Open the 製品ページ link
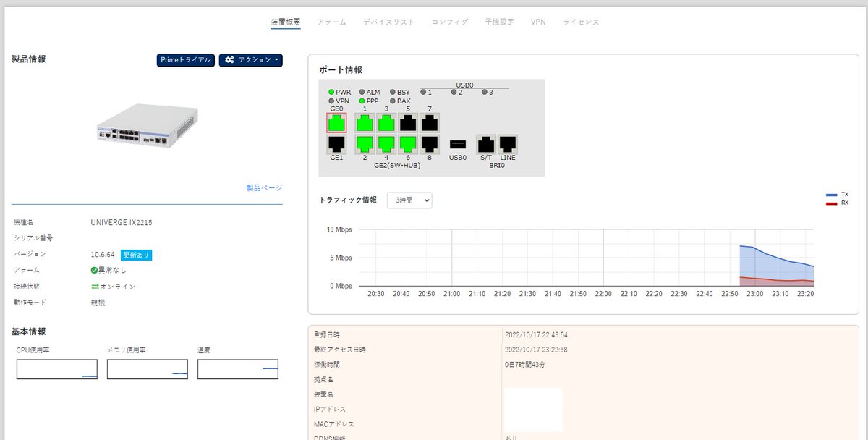The height and width of the screenshot is (440, 868). (x=264, y=187)
